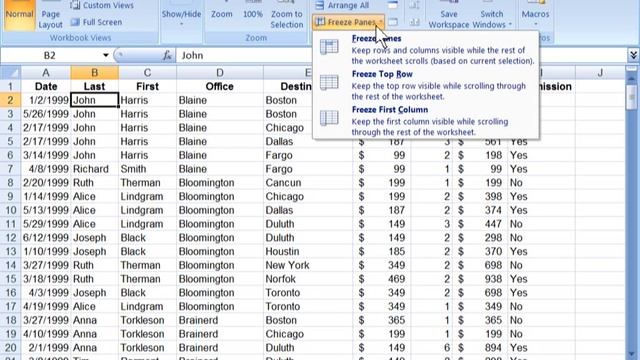
Task: Open the Name Box dropdown arrow
Action: (x=105, y=55)
